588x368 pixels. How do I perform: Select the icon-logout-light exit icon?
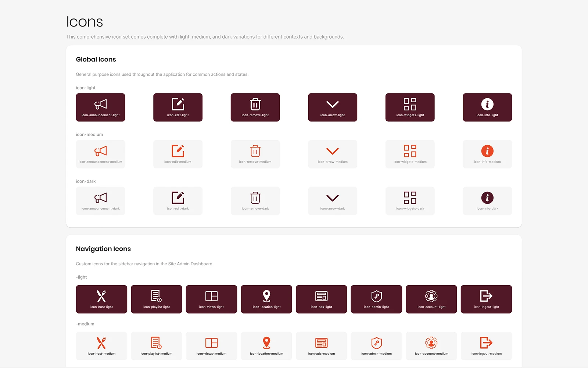pos(486,296)
